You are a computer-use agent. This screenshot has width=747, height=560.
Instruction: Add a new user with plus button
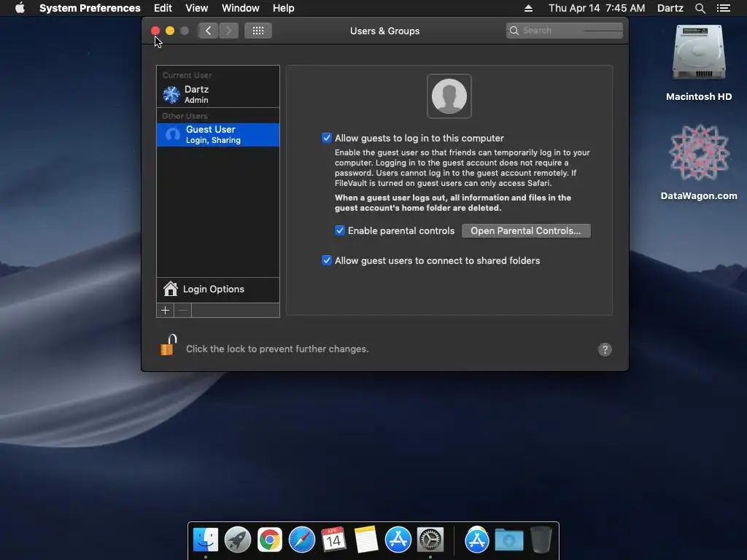pos(166,311)
